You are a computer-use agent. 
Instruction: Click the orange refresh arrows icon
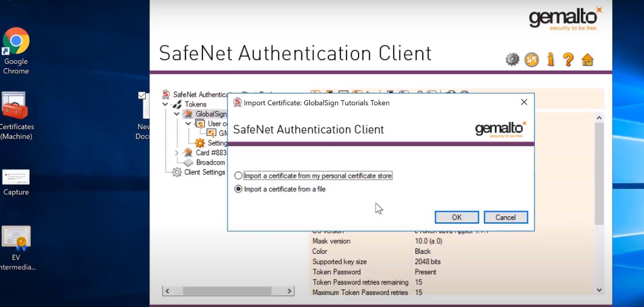(x=532, y=60)
